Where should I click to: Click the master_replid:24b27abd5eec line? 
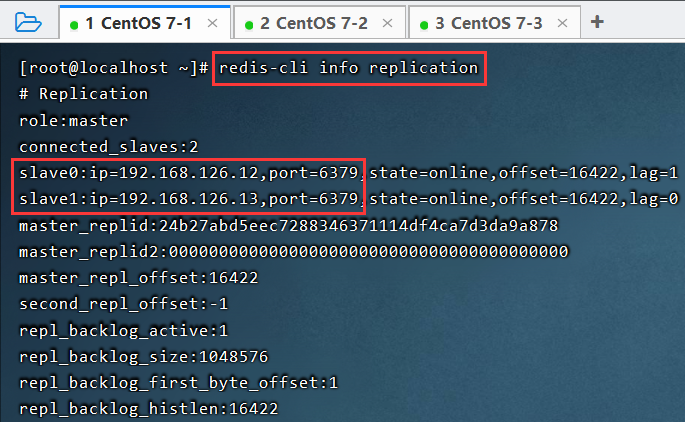pos(288,226)
